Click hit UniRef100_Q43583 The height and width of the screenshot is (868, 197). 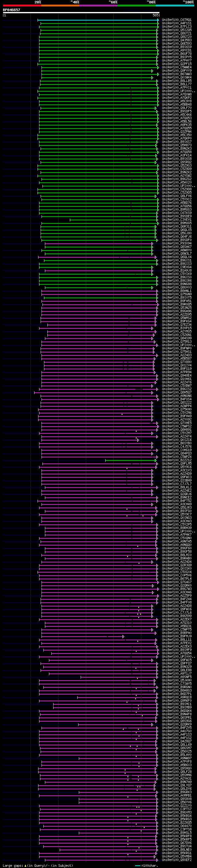pos(177,40)
